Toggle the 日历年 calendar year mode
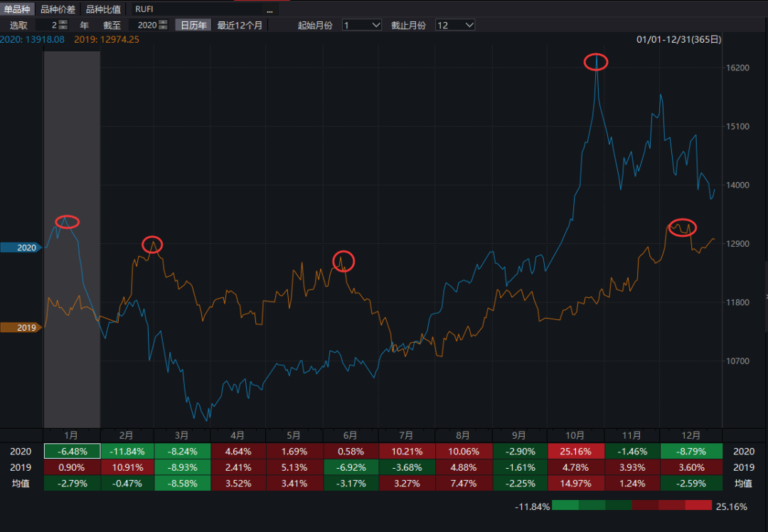This screenshot has height=532, width=768. pyautogui.click(x=193, y=25)
